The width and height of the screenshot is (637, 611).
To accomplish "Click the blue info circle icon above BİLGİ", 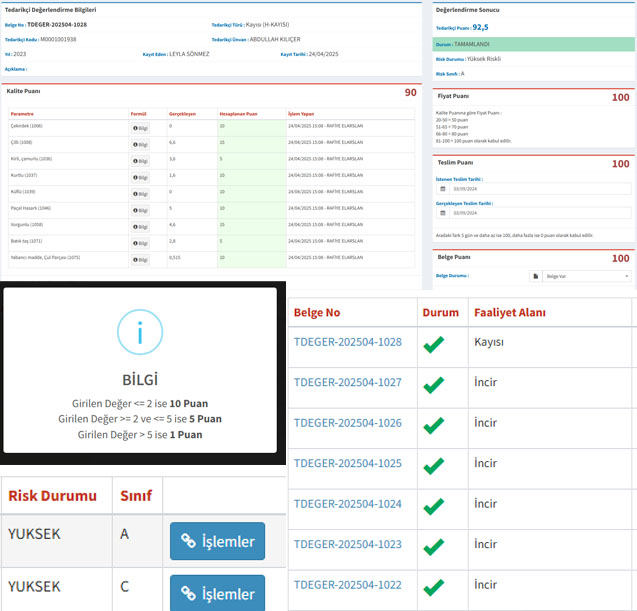I will (x=140, y=336).
